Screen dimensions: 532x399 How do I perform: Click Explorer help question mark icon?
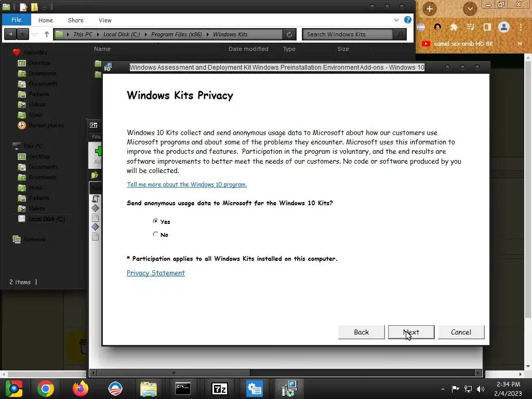pyautogui.click(x=408, y=20)
